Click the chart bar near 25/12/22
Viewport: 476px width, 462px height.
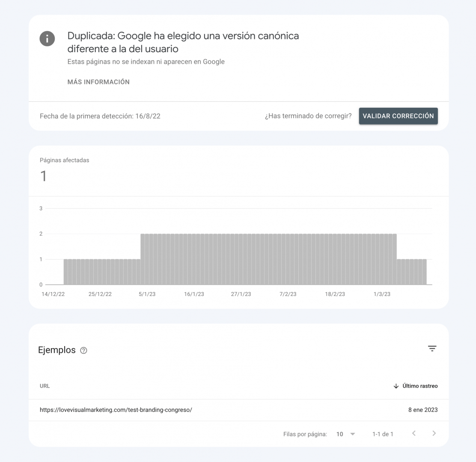100,272
